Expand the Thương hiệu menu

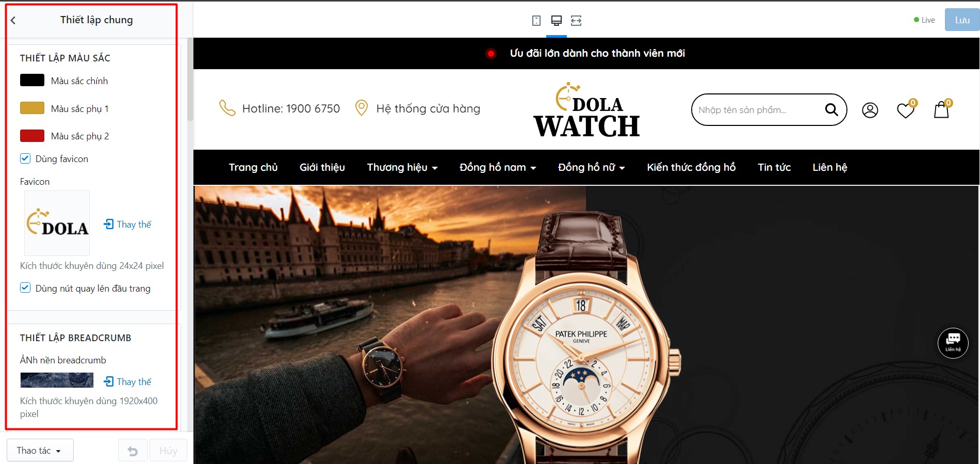(402, 167)
